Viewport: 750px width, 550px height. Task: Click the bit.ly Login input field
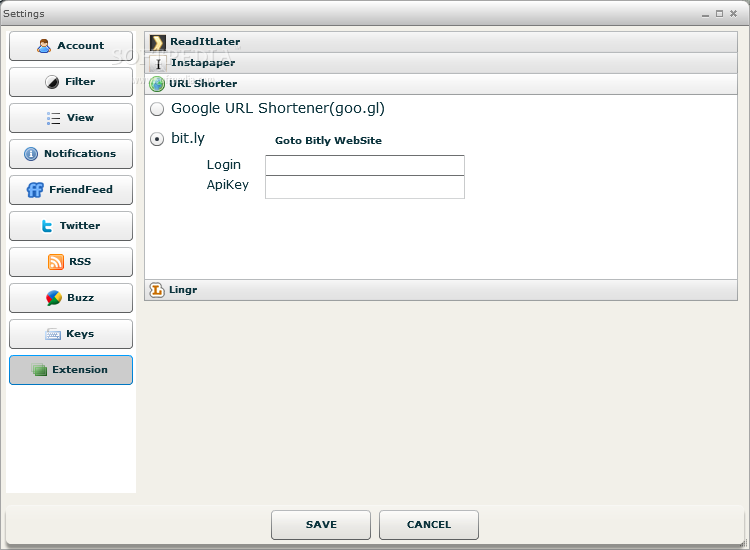point(365,165)
